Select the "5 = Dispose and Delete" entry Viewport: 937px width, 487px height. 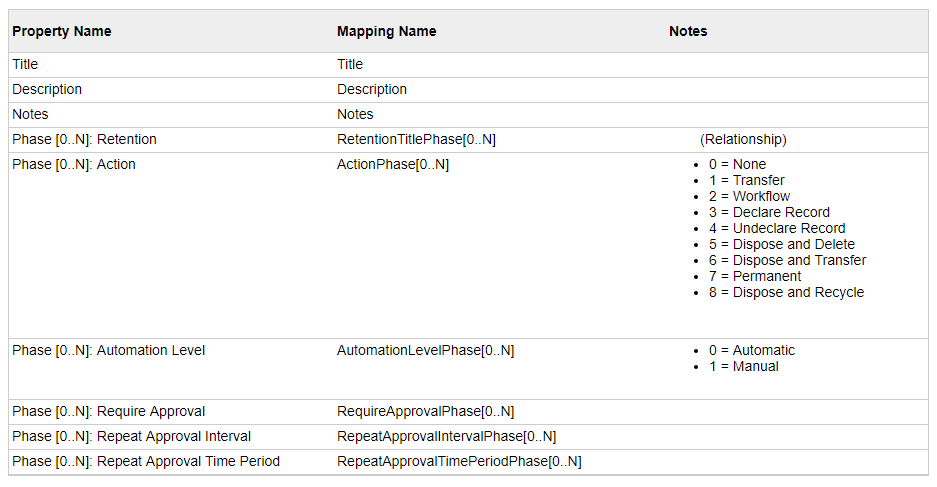pos(782,244)
